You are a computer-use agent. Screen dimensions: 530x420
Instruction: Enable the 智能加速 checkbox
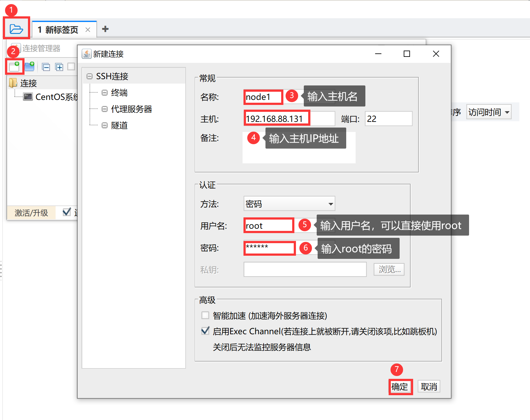pos(205,315)
